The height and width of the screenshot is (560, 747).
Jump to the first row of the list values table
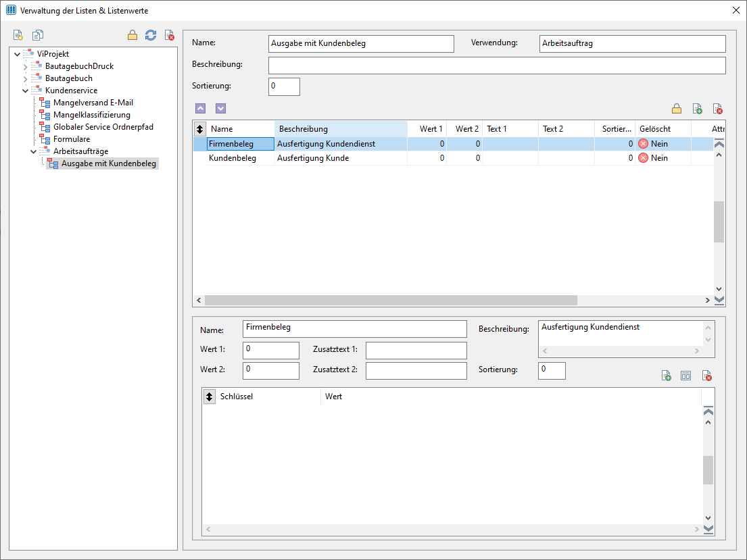[719, 143]
